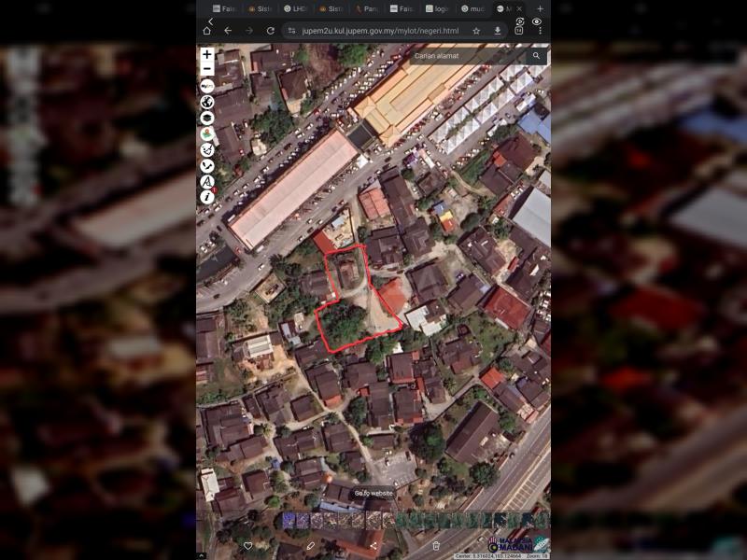
Task: Reload the page with refresh button
Action: point(270,31)
